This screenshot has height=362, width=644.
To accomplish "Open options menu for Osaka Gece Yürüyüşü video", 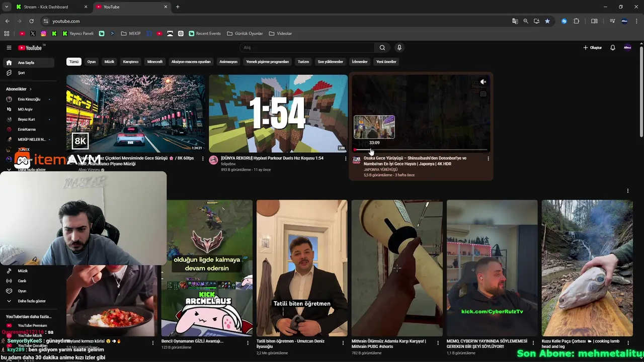I will 488,158.
